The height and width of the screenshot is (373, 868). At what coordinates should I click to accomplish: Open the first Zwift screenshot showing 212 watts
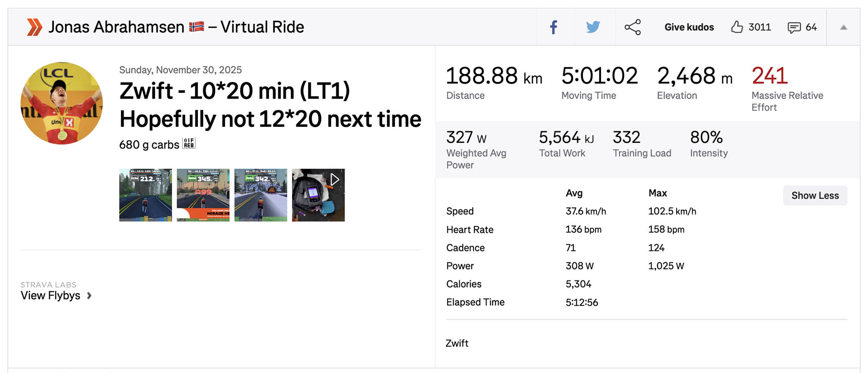[x=145, y=195]
